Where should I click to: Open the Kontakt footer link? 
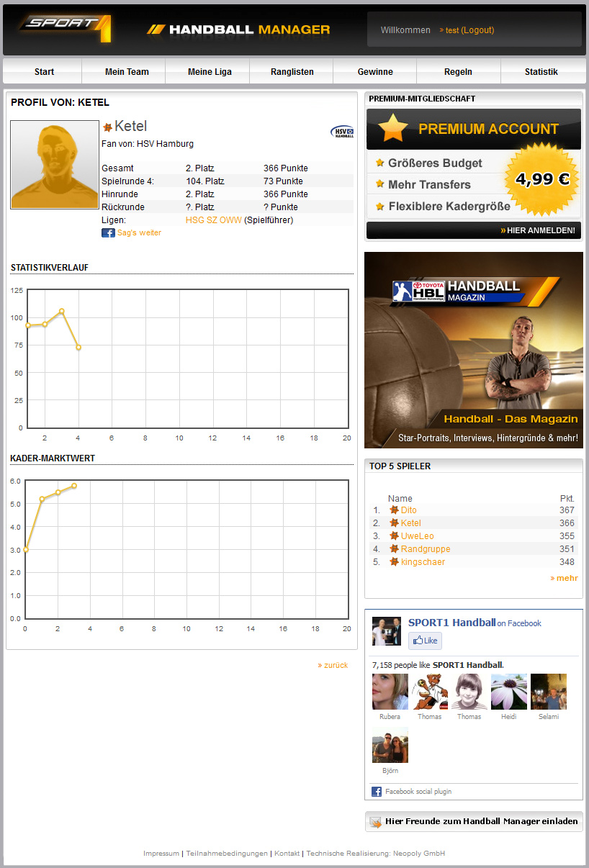pyautogui.click(x=287, y=854)
